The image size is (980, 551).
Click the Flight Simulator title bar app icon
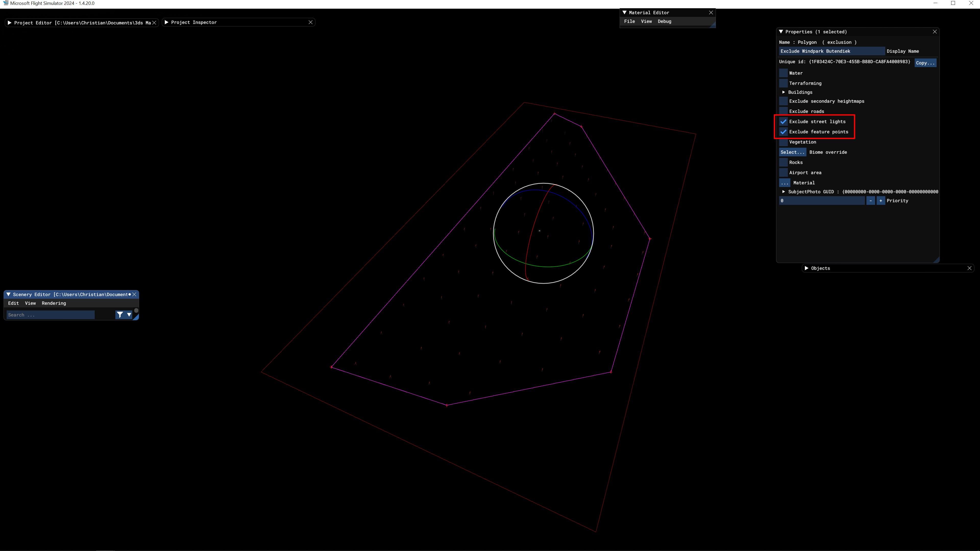point(6,3)
